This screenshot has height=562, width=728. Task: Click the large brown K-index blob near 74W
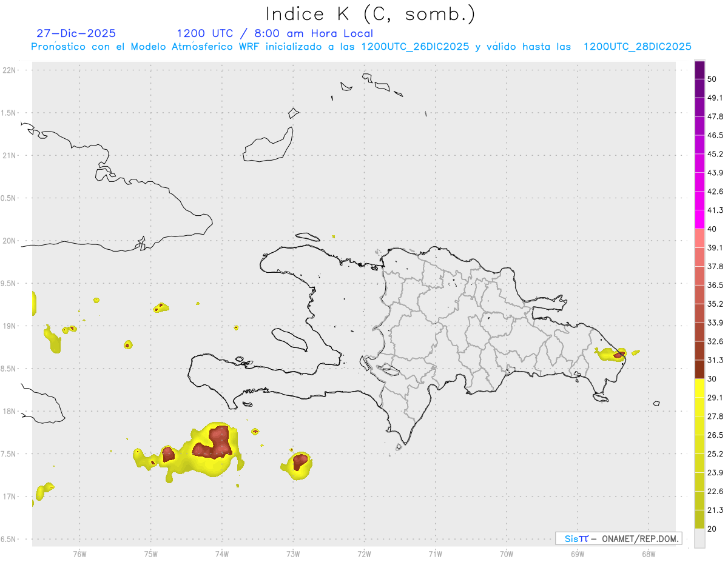[214, 443]
